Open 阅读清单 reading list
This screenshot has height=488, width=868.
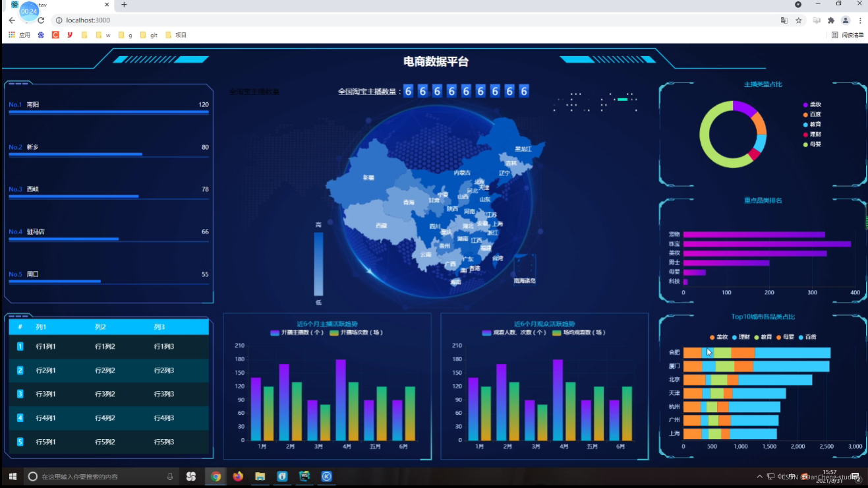(x=848, y=35)
